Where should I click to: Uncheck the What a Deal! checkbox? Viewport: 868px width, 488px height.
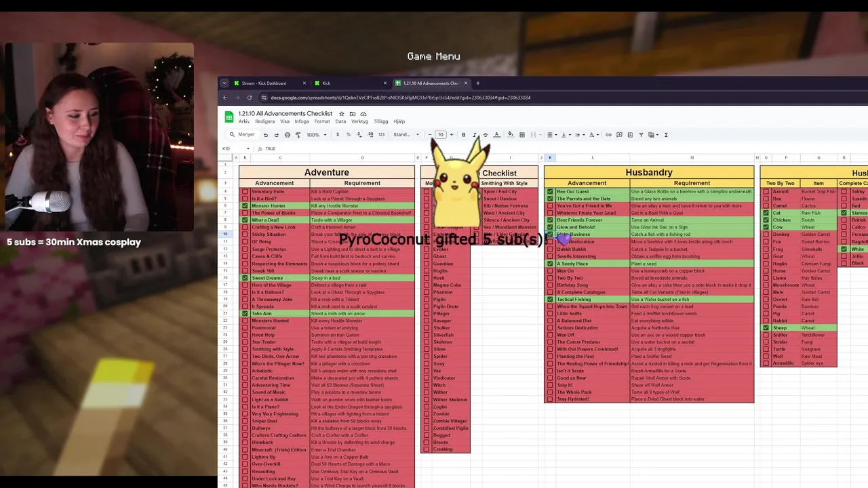(x=245, y=220)
